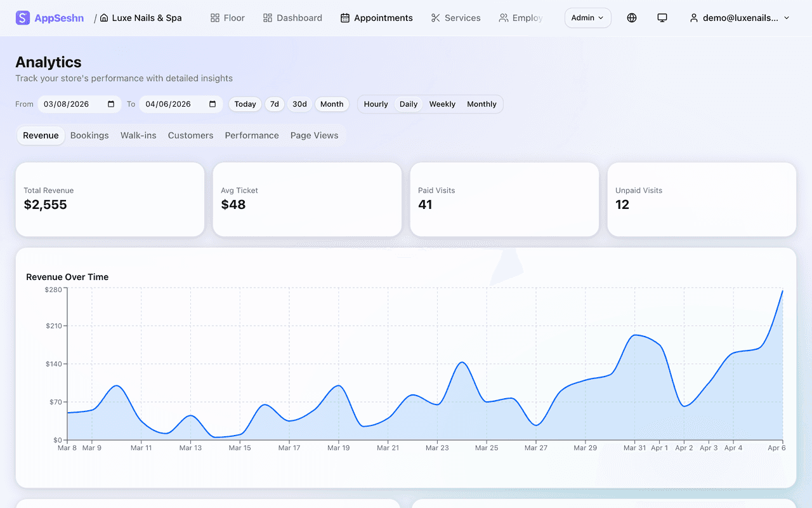Viewport: 812px width, 508px height.
Task: Open the language globe icon
Action: coord(632,18)
